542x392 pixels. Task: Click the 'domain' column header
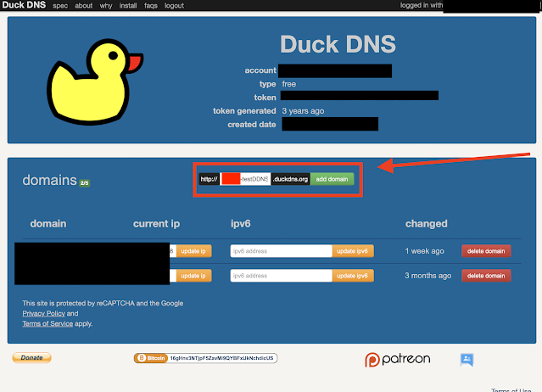[x=48, y=224]
